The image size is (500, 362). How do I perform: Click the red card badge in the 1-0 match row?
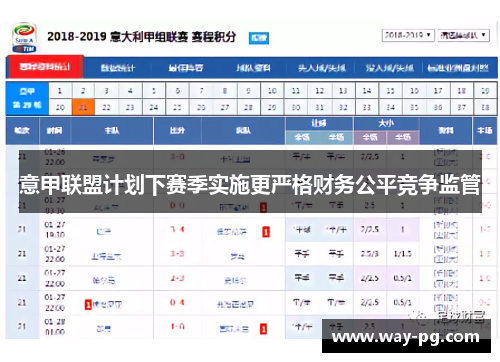(x=263, y=329)
